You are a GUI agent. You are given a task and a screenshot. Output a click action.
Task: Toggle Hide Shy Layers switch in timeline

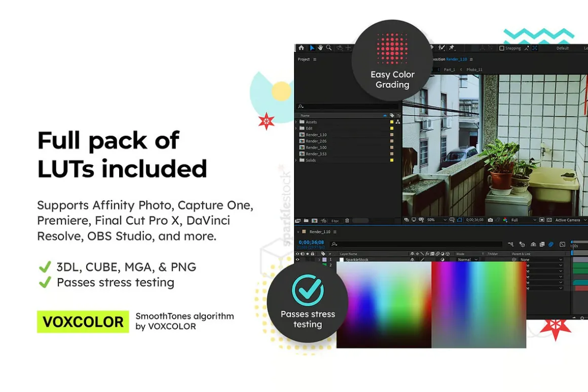click(x=533, y=244)
